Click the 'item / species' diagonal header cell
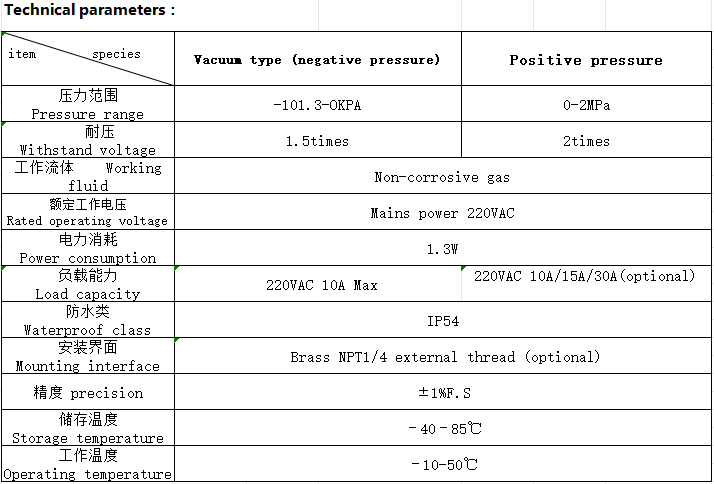The width and height of the screenshot is (714, 484). 88,59
